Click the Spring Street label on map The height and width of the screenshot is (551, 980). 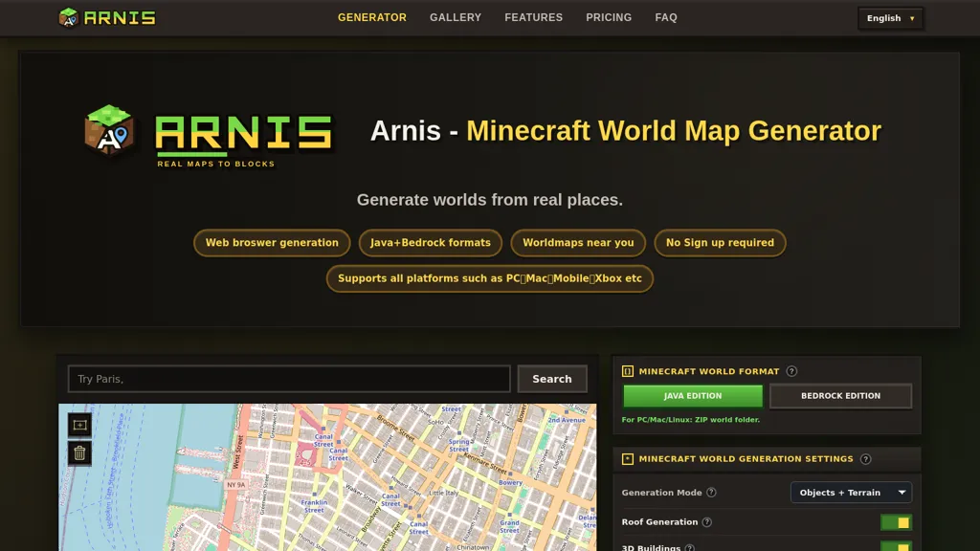[x=458, y=446]
